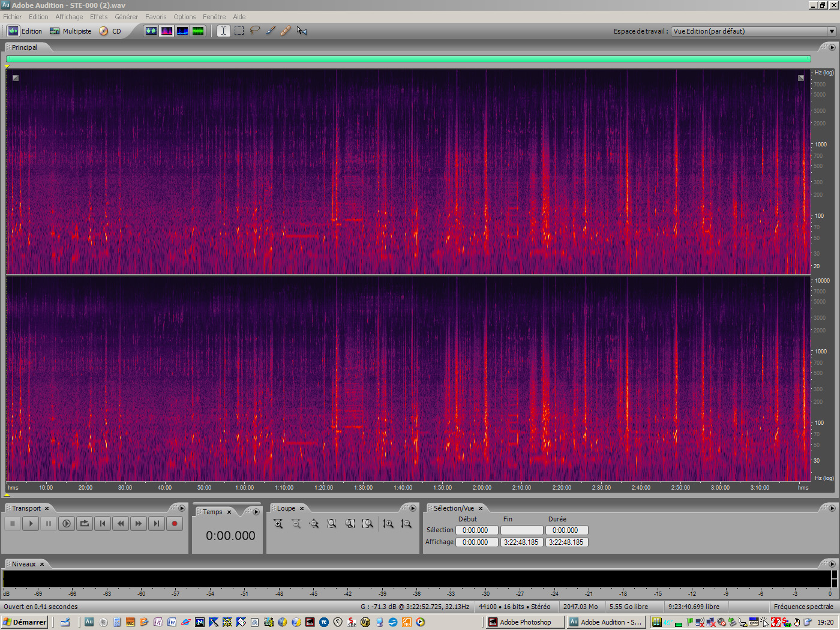Screen dimensions: 840x630
Task: Select the marquee selection tool
Action: click(x=239, y=31)
